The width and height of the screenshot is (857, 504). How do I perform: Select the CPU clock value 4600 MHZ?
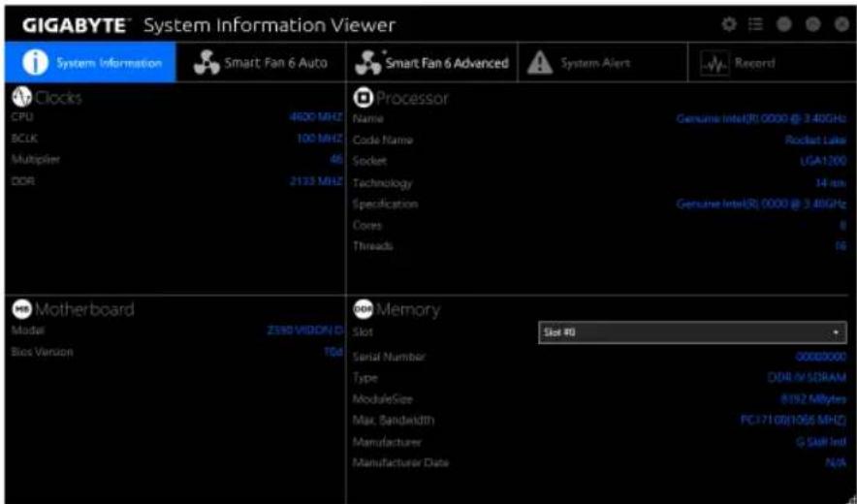point(316,117)
